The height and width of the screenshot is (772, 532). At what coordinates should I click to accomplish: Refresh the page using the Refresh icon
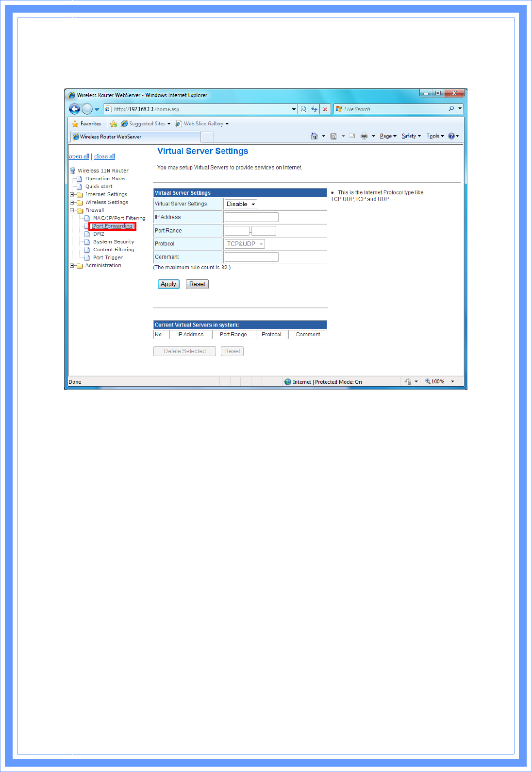point(314,109)
